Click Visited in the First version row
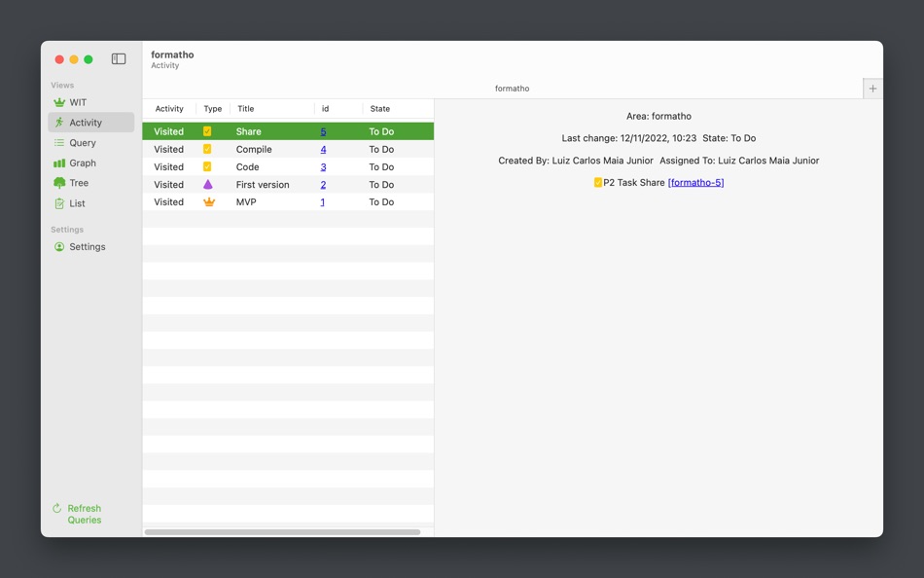This screenshot has height=578, width=924. point(168,185)
